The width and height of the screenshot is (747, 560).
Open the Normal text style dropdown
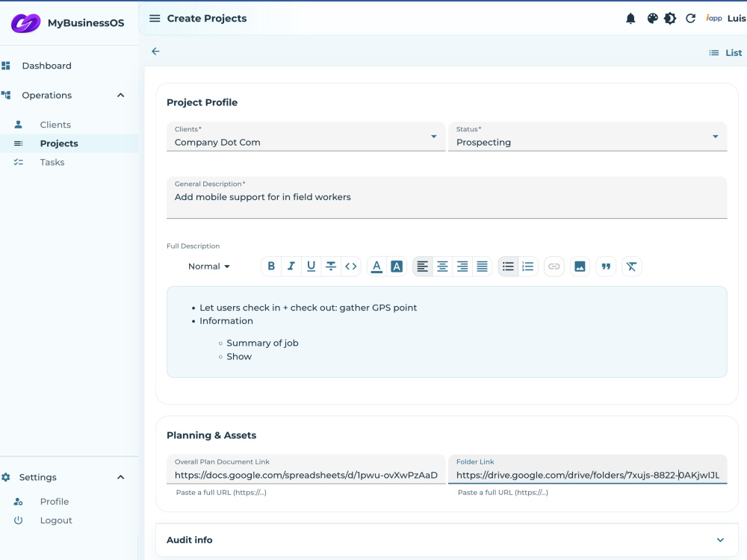[x=208, y=267]
